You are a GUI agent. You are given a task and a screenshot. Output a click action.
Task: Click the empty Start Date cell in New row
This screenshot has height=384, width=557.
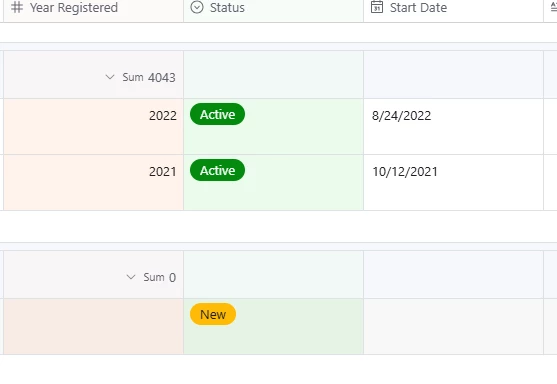point(454,326)
